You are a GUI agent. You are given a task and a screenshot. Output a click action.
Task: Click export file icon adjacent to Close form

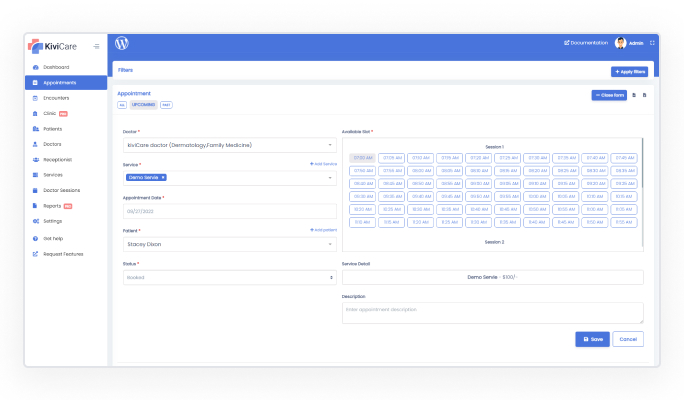point(634,95)
